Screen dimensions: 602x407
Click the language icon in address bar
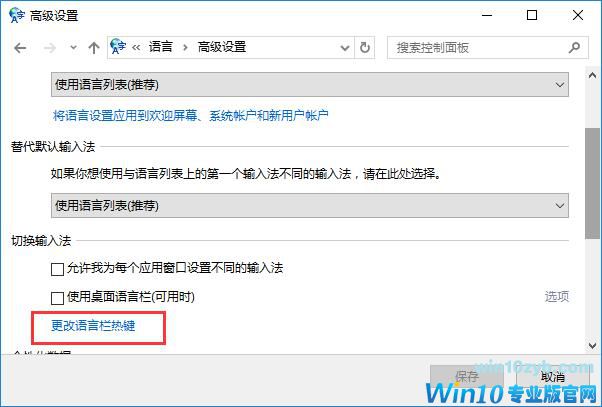(x=118, y=47)
